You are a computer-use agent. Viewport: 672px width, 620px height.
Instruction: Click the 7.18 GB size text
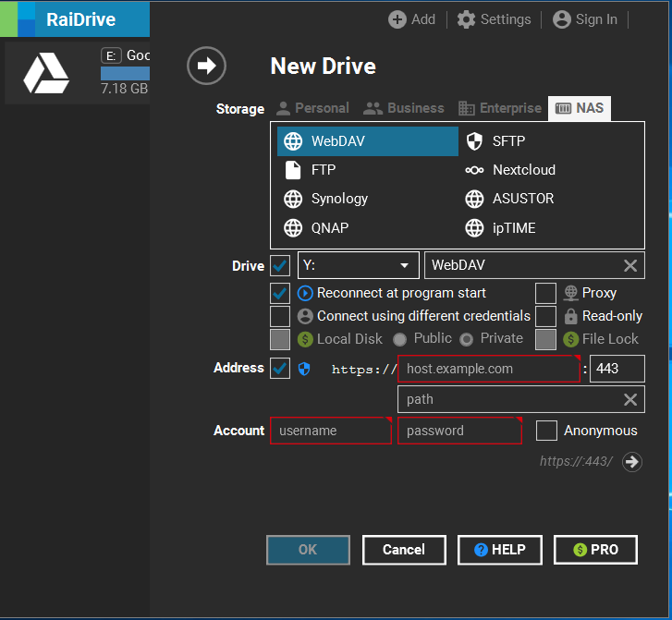[124, 89]
